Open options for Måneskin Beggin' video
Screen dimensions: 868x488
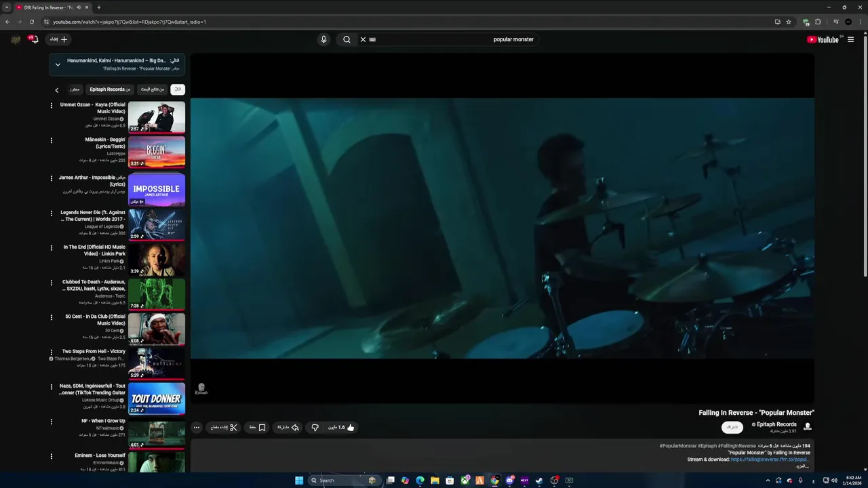point(52,140)
